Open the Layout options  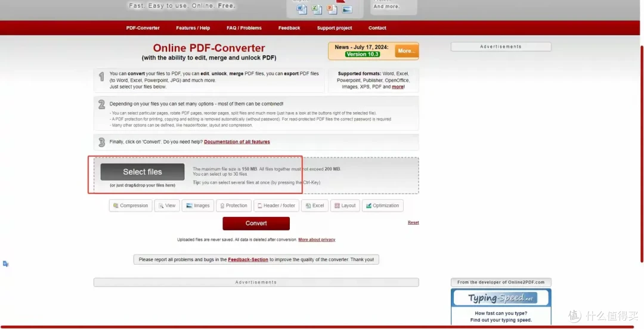pyautogui.click(x=345, y=206)
